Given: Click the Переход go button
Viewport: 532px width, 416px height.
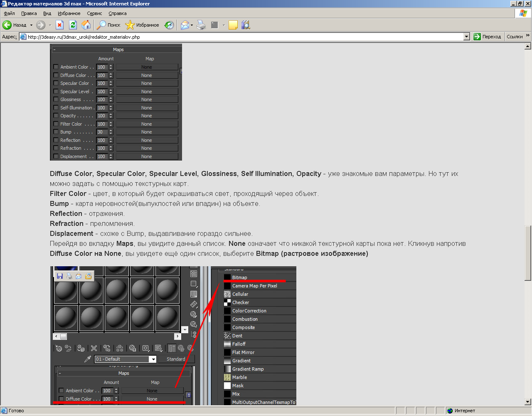Looking at the screenshot, I should coord(488,37).
